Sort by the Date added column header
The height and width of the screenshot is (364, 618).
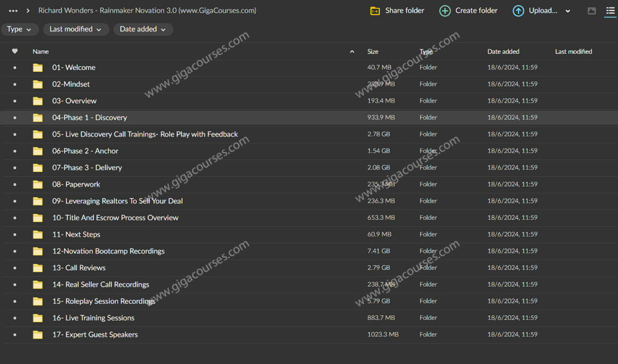pos(503,51)
